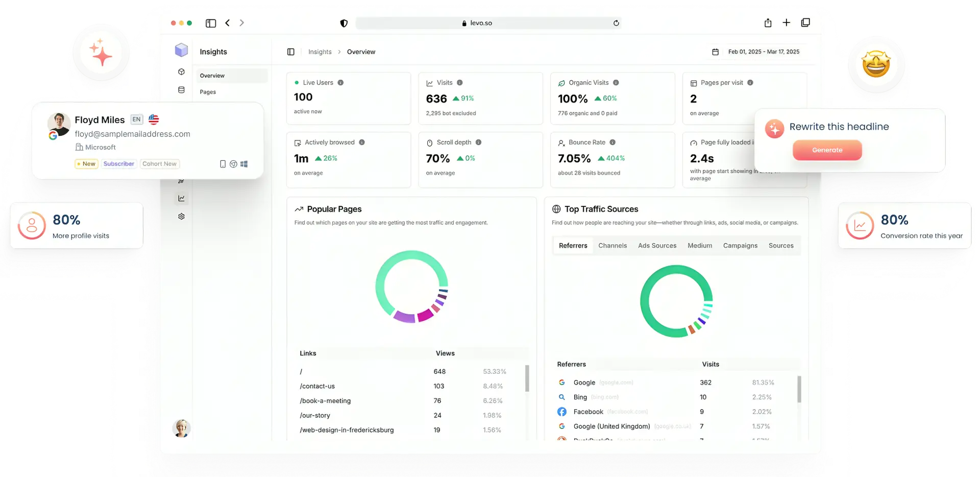Click the Levo cube logo icon
Image resolution: width=980 pixels, height=477 pixels.
[181, 50]
